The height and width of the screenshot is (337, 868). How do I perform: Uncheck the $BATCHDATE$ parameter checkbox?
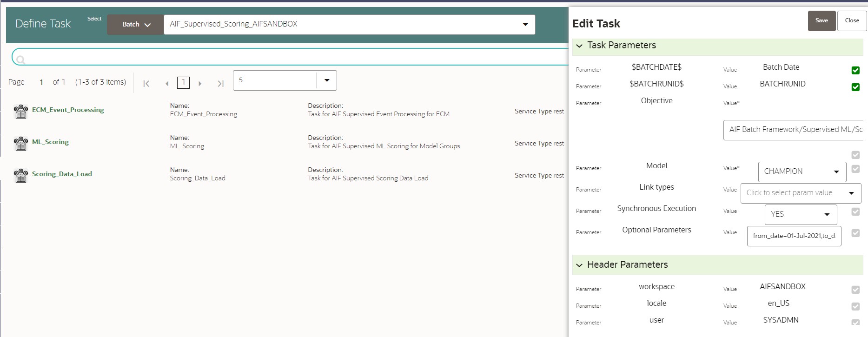coord(855,70)
